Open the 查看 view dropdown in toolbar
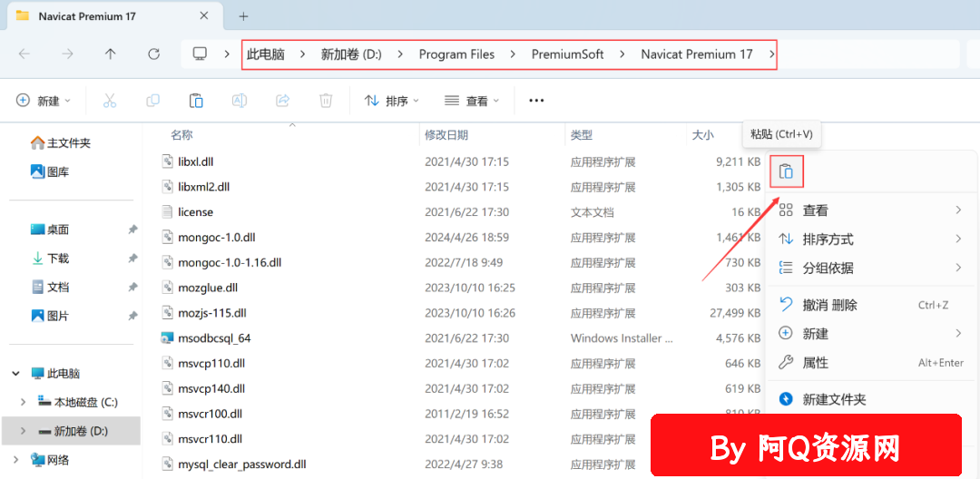 click(472, 101)
